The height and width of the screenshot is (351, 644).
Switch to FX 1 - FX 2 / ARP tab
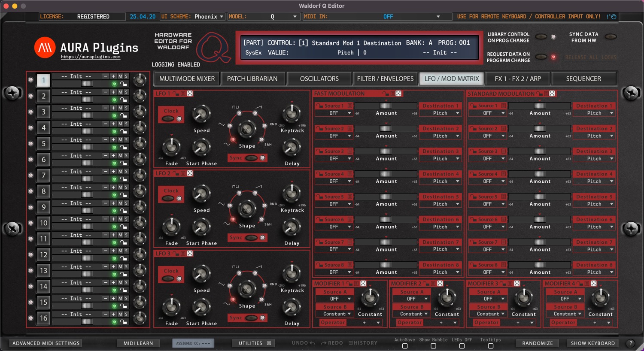pyautogui.click(x=518, y=79)
